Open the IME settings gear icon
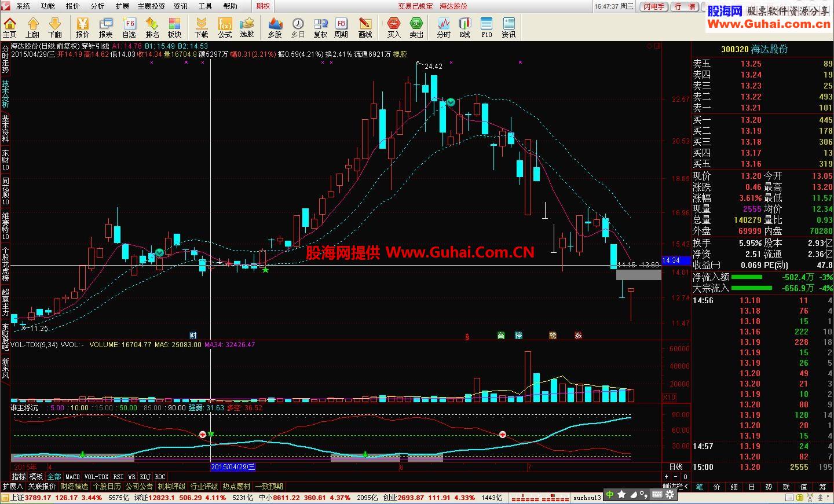 point(670,495)
